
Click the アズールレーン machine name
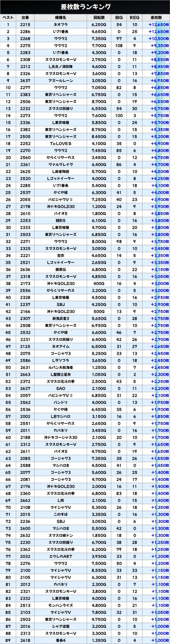[x=61, y=81]
